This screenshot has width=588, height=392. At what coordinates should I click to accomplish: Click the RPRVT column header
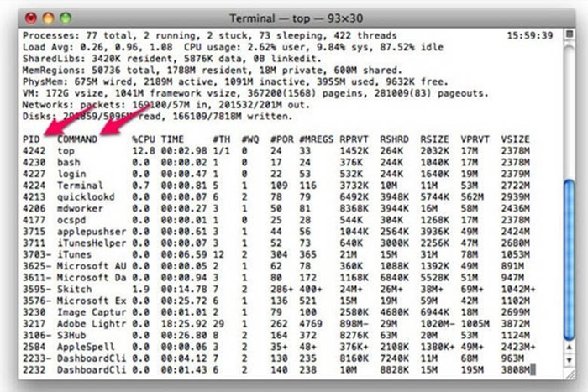(x=354, y=139)
